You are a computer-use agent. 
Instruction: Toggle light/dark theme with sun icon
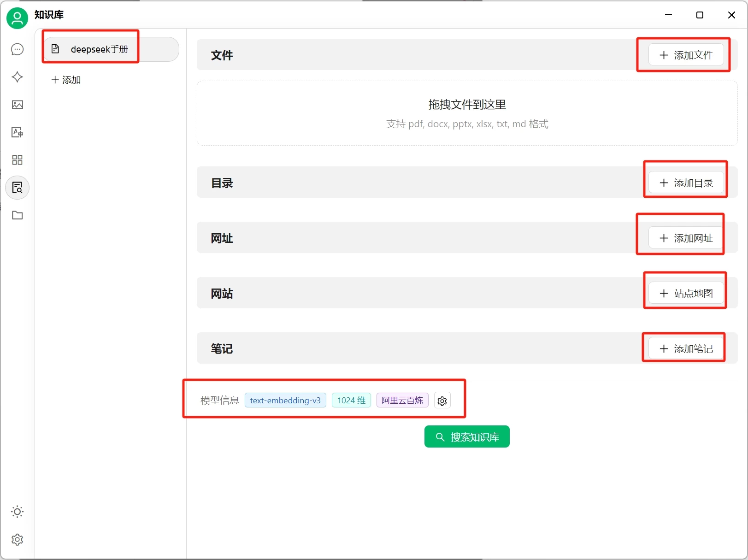pyautogui.click(x=17, y=512)
